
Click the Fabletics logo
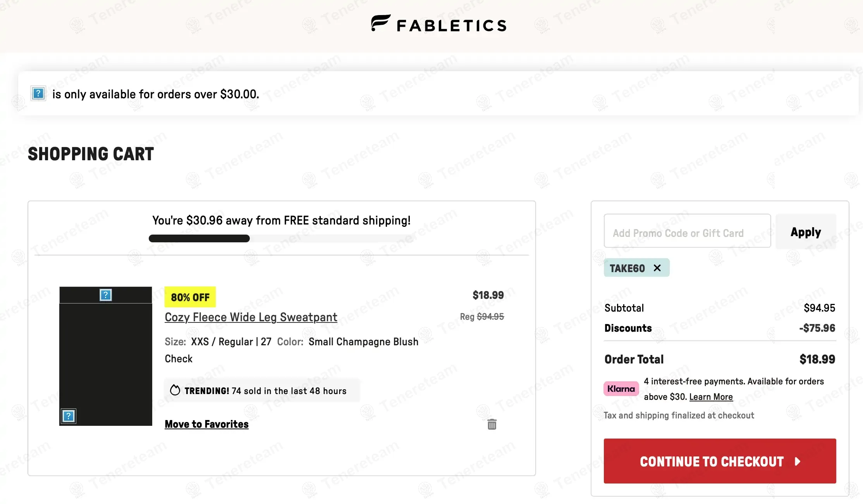438,24
